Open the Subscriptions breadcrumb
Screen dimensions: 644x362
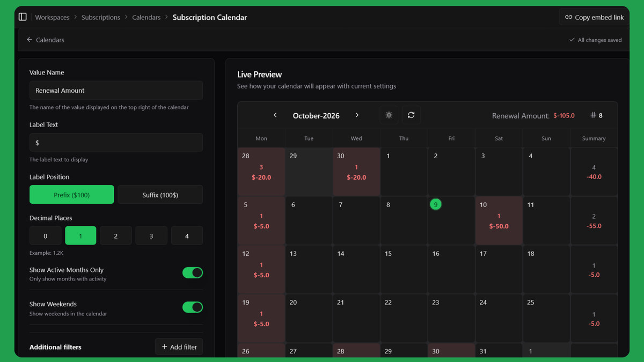tap(101, 17)
